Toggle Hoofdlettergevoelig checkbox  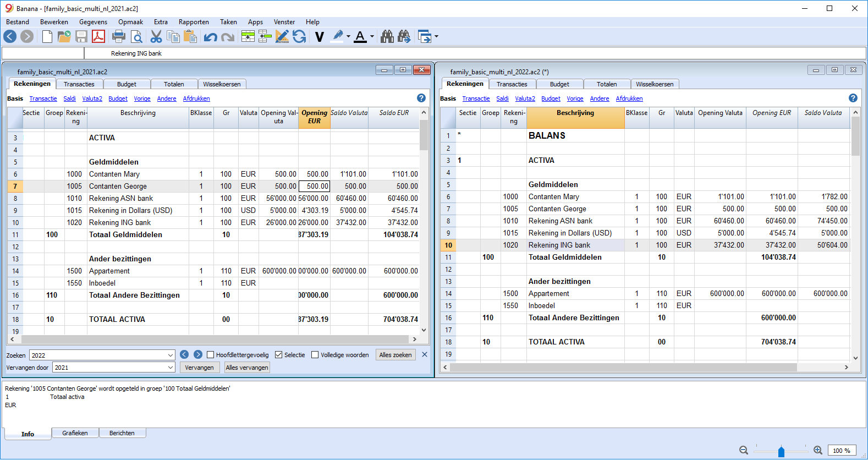point(210,355)
